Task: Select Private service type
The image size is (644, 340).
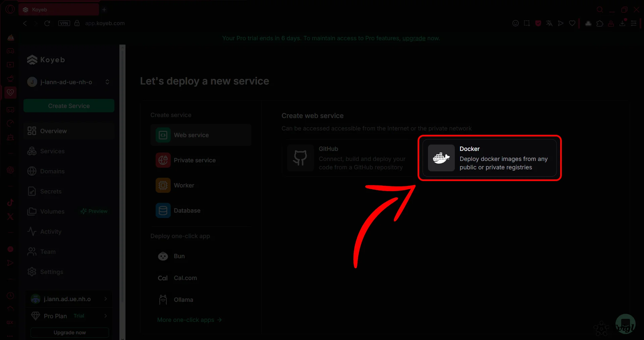Action: 201,160
